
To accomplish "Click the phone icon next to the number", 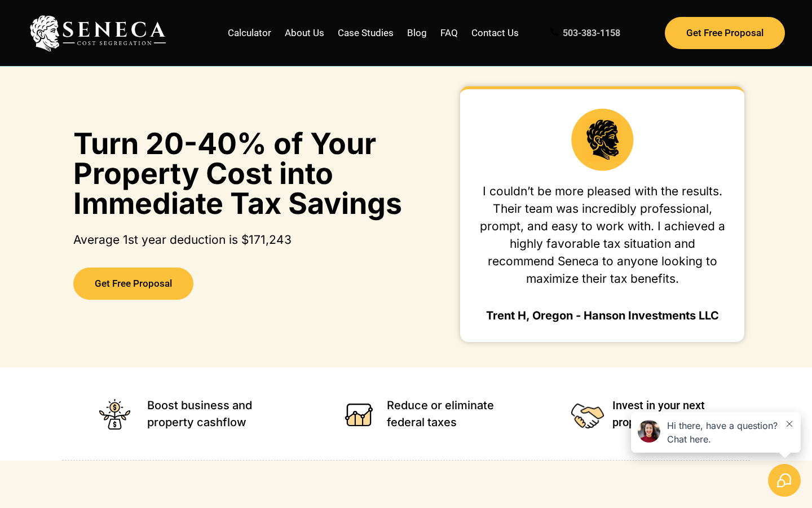I will point(554,33).
